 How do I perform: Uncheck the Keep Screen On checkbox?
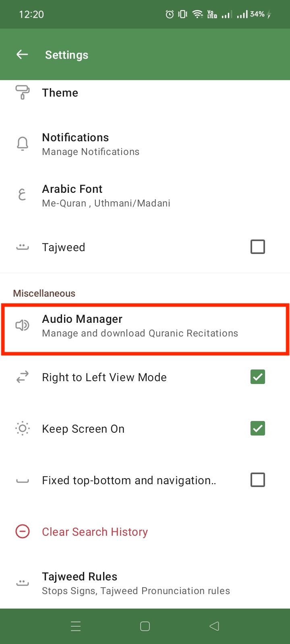point(258,429)
